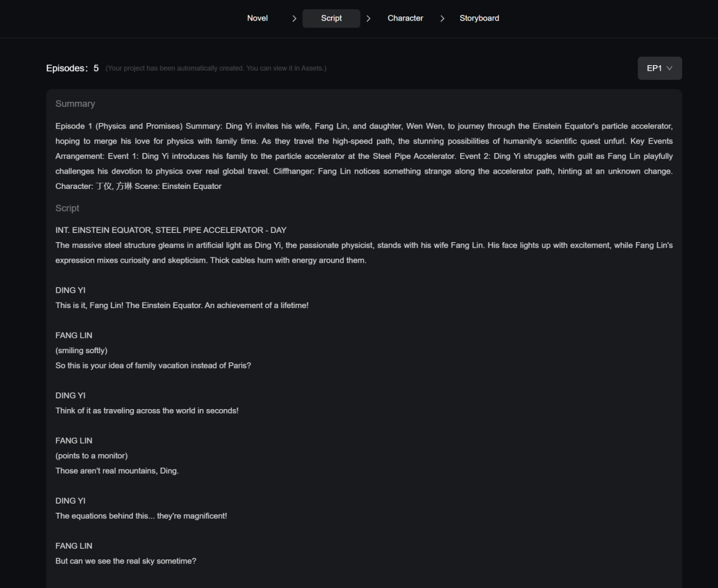
Task: Click the project automatically created notice
Action: coord(215,69)
